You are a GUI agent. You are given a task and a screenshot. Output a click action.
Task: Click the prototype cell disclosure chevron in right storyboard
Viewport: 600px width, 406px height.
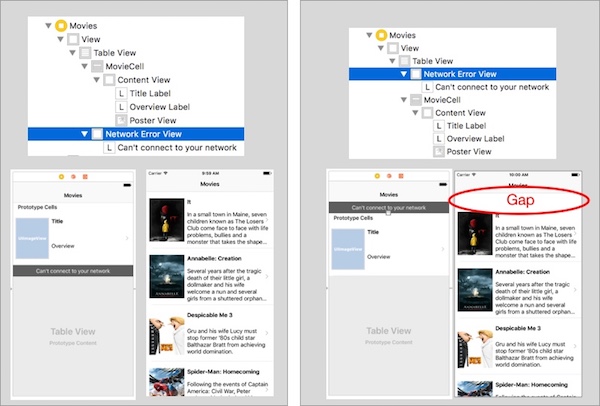point(443,249)
